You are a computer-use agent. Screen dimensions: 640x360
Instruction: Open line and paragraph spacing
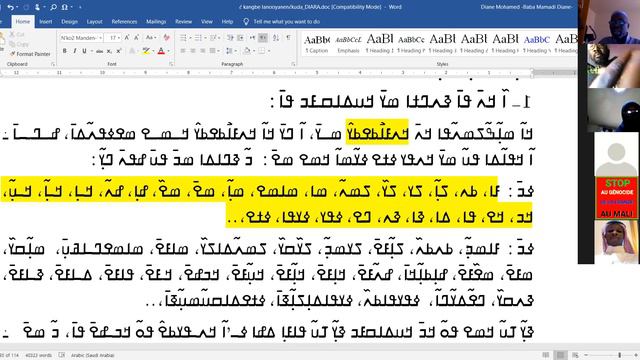coord(229,51)
